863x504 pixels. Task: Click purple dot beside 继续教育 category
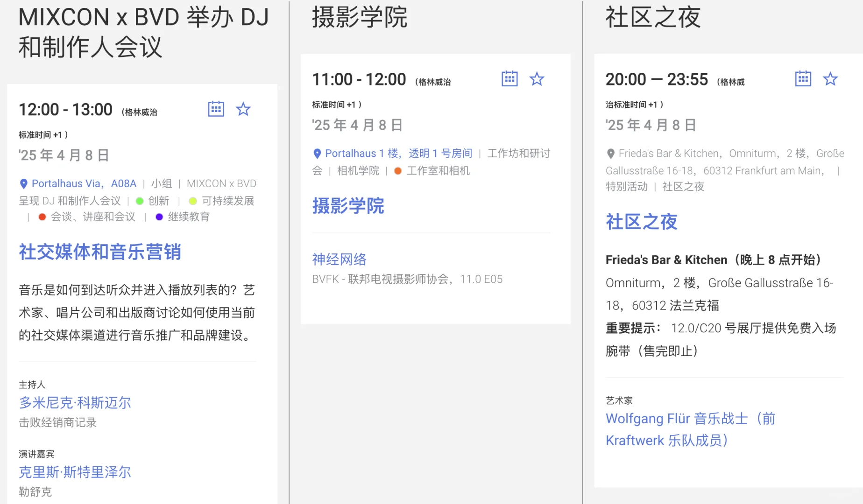tap(158, 217)
